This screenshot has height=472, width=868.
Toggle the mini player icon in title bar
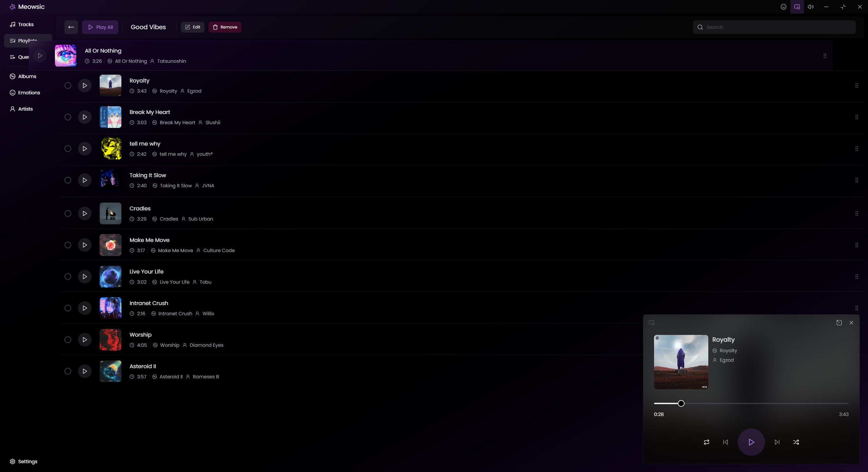797,7
